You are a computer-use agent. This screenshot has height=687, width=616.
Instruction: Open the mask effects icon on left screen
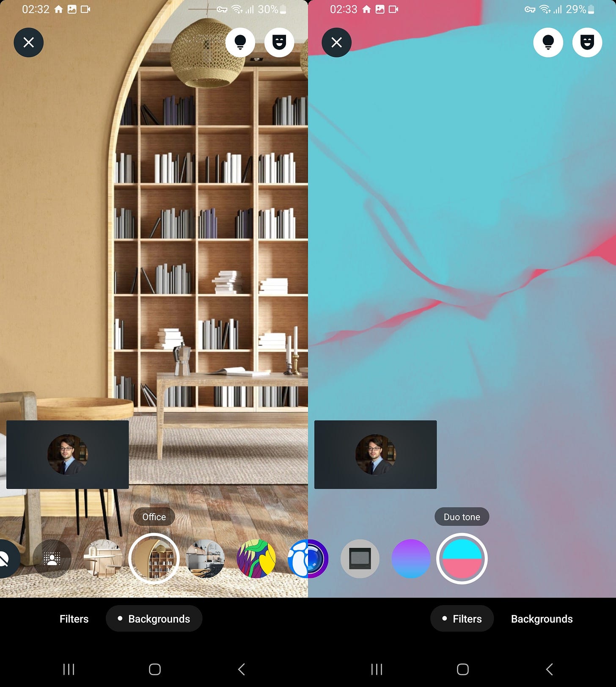pyautogui.click(x=279, y=42)
